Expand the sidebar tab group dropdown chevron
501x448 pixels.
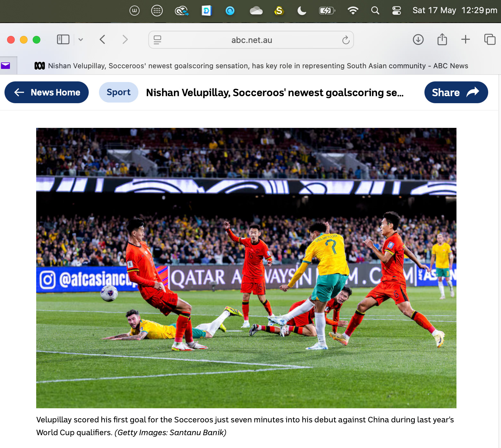point(81,40)
